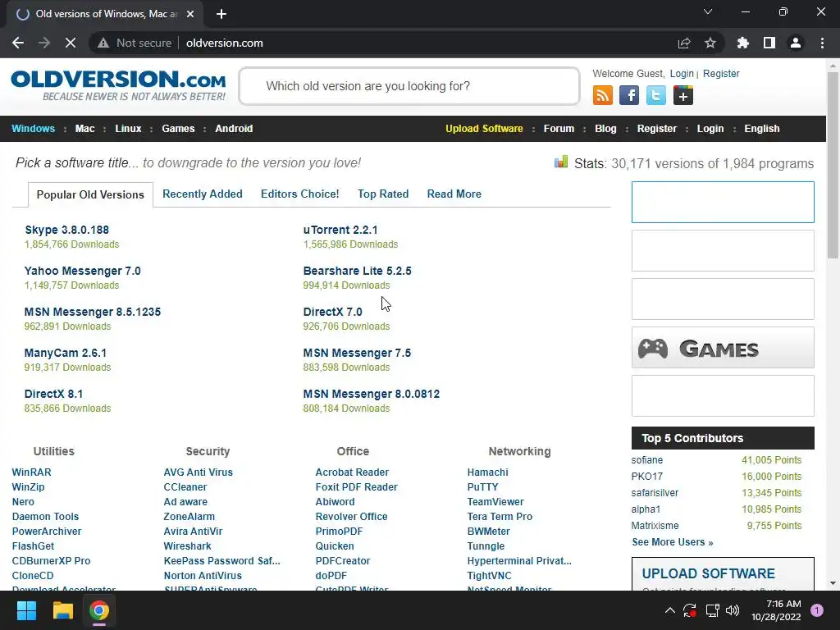840x630 pixels.
Task: Open TeamViewer under Networking
Action: pyautogui.click(x=495, y=502)
